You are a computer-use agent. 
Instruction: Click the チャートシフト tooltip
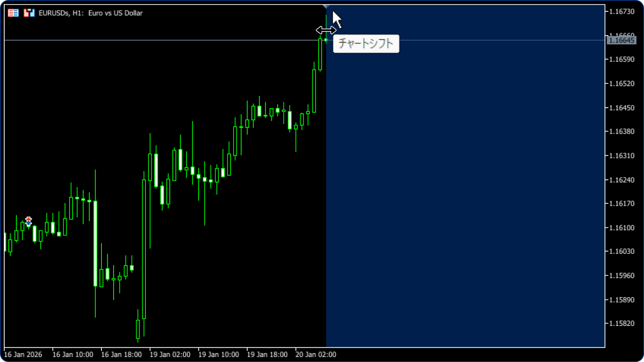(366, 44)
